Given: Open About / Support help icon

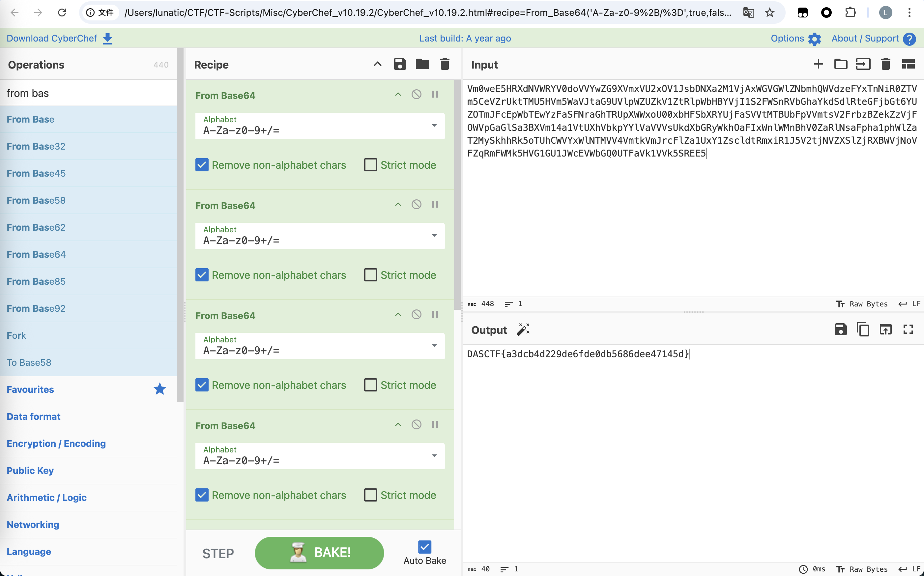Looking at the screenshot, I should point(910,39).
